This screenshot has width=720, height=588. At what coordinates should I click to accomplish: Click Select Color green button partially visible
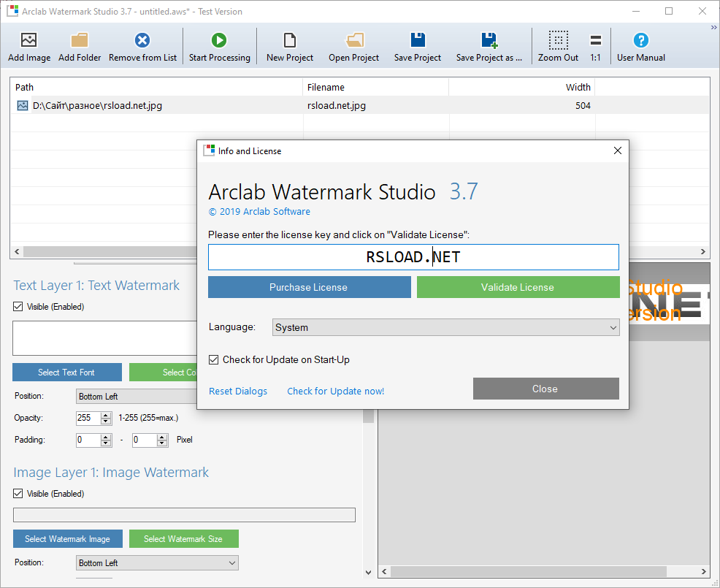point(163,372)
